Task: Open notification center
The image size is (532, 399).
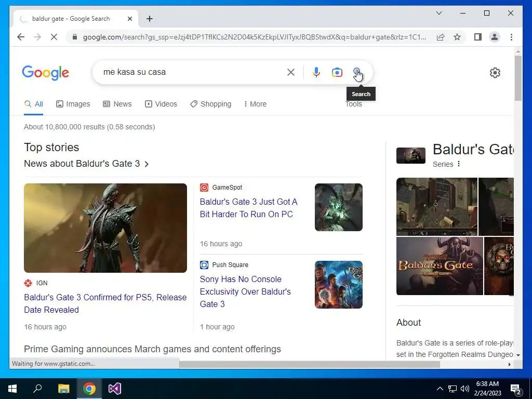Action: coord(516,389)
